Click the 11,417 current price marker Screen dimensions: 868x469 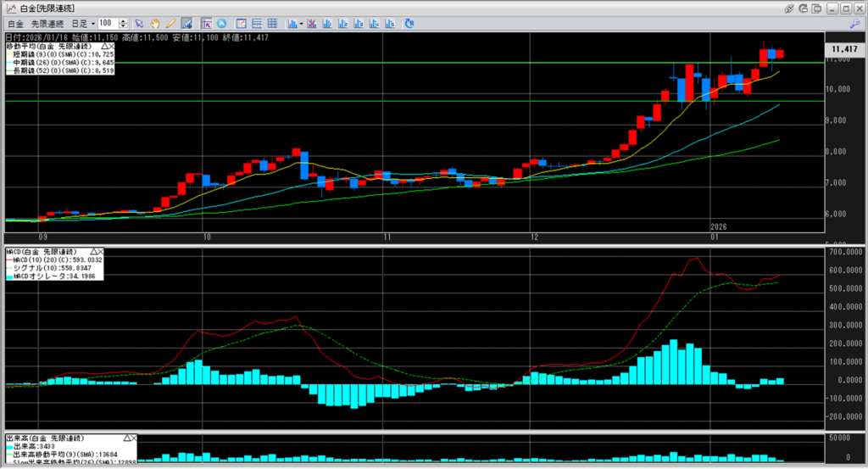(x=843, y=51)
